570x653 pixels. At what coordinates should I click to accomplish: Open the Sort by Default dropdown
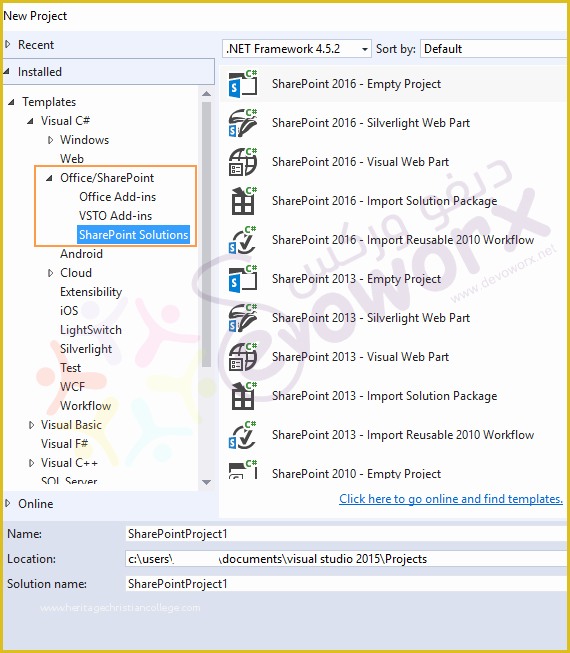click(x=494, y=49)
